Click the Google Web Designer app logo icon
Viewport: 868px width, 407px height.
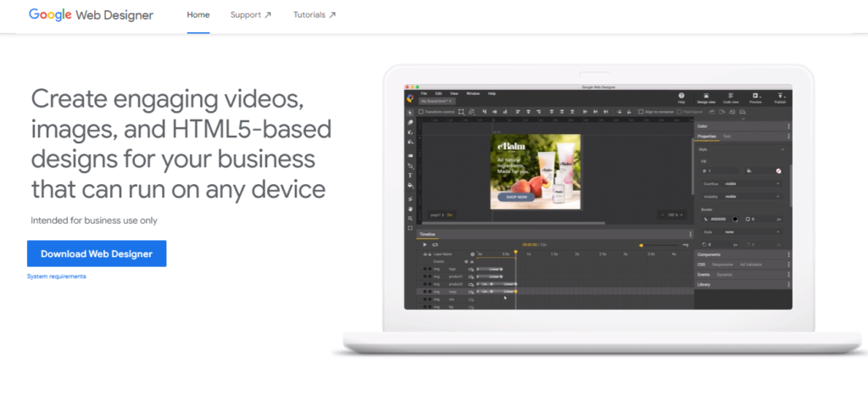point(410,98)
